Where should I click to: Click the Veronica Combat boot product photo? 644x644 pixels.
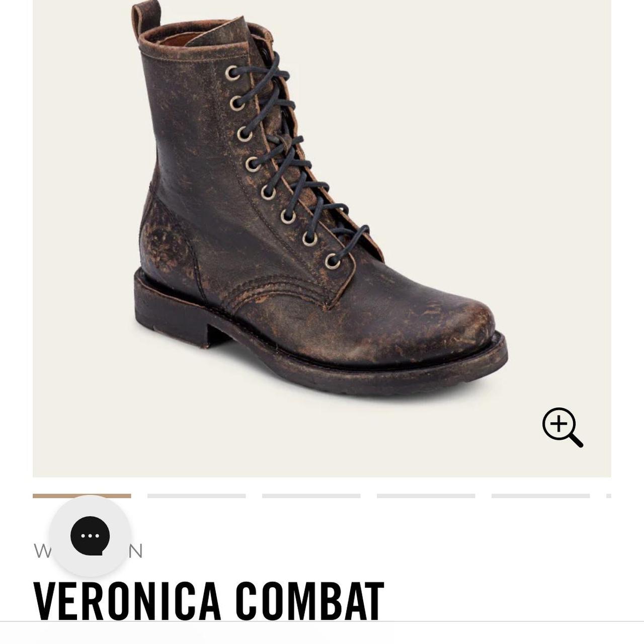click(x=320, y=198)
